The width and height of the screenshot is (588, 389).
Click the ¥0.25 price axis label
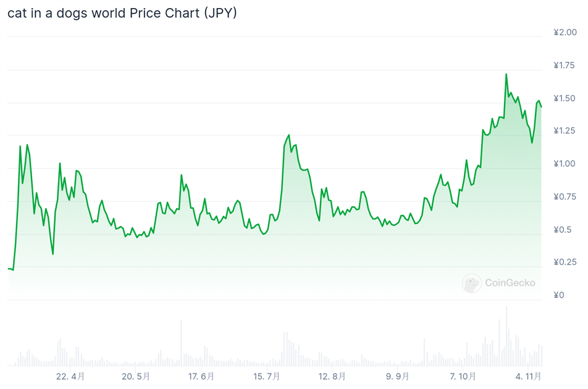(565, 262)
